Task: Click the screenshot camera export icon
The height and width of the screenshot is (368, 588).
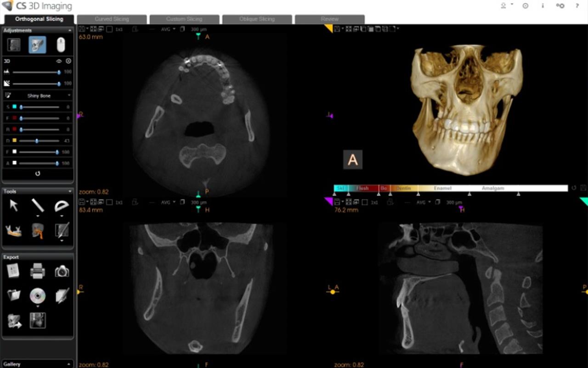Action: pyautogui.click(x=62, y=272)
